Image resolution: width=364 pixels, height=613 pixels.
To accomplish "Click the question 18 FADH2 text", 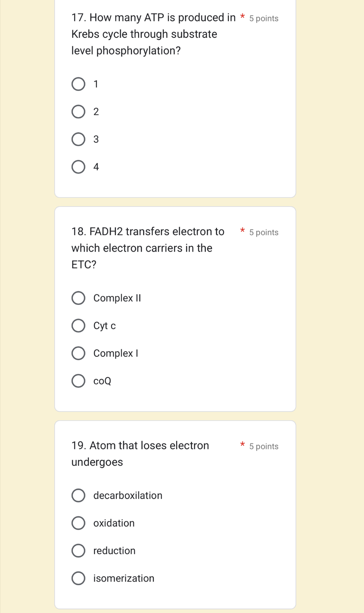I will pos(148,248).
